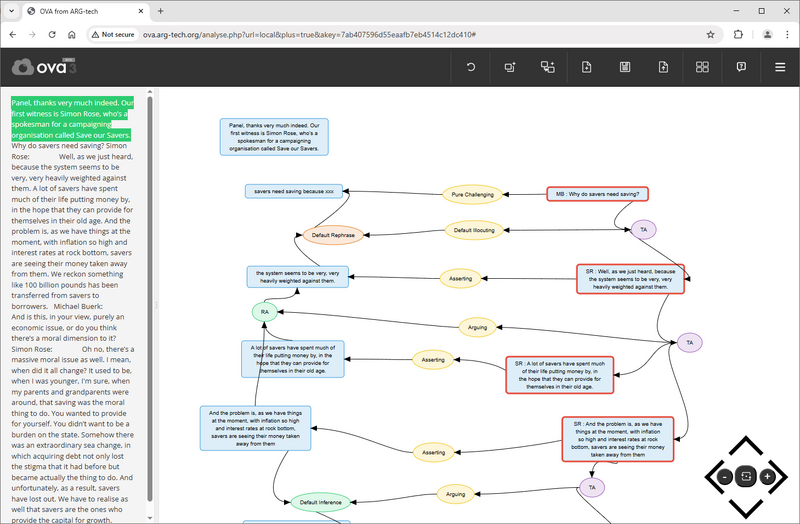800x524 pixels.
Task: Click the Not secure site info chip
Action: click(113, 35)
